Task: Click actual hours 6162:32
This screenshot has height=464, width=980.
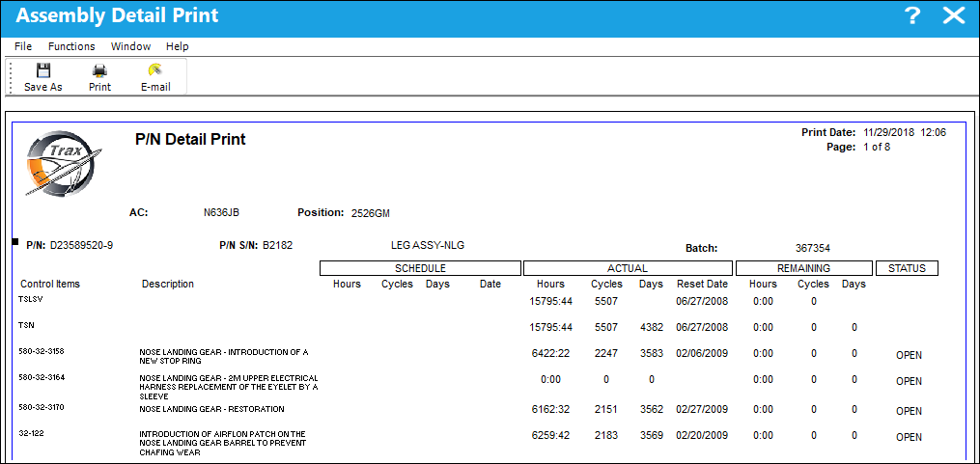Action: coord(550,409)
